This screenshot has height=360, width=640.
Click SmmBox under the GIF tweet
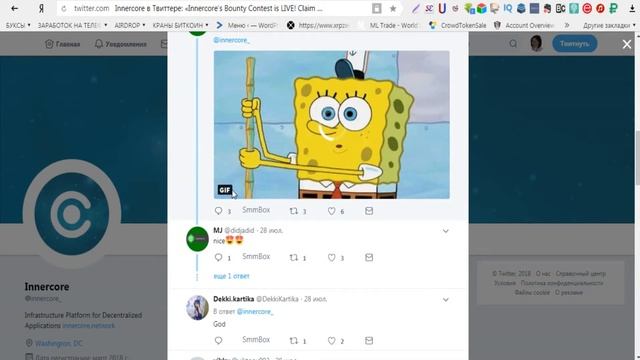coord(256,210)
